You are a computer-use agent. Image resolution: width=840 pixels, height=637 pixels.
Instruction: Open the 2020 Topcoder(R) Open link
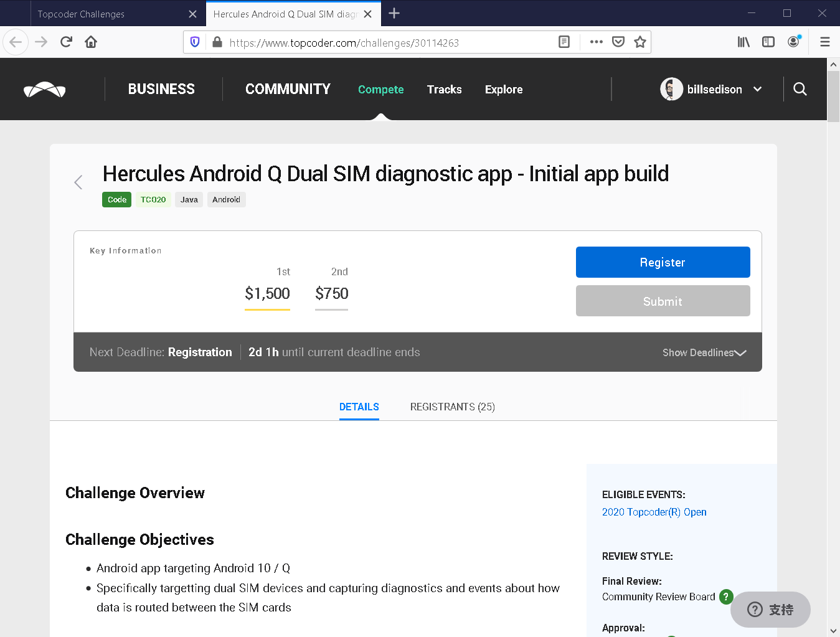[654, 512]
